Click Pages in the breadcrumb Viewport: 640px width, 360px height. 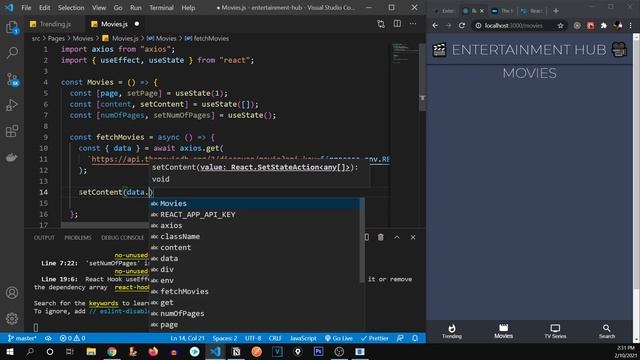(56, 38)
